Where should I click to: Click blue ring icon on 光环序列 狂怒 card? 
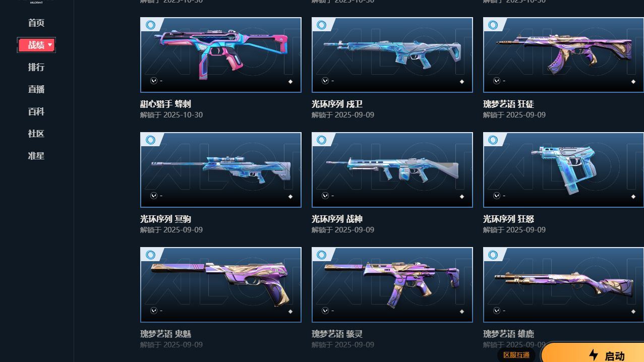[x=493, y=140]
